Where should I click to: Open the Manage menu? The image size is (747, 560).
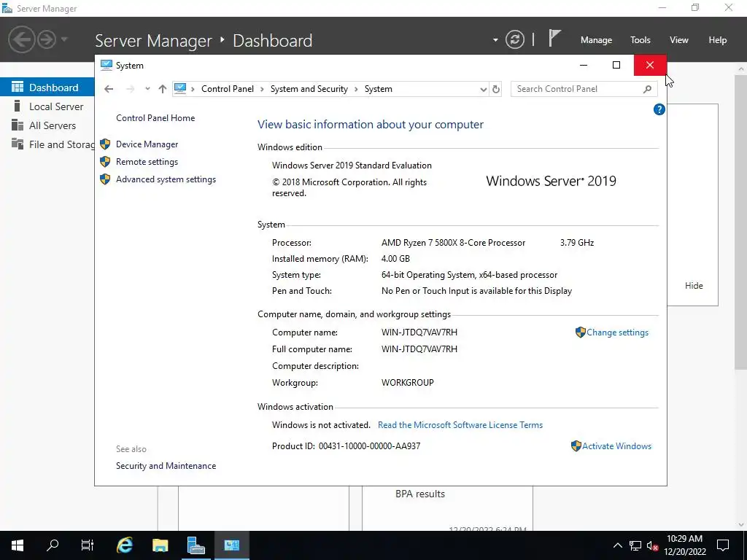pos(596,40)
